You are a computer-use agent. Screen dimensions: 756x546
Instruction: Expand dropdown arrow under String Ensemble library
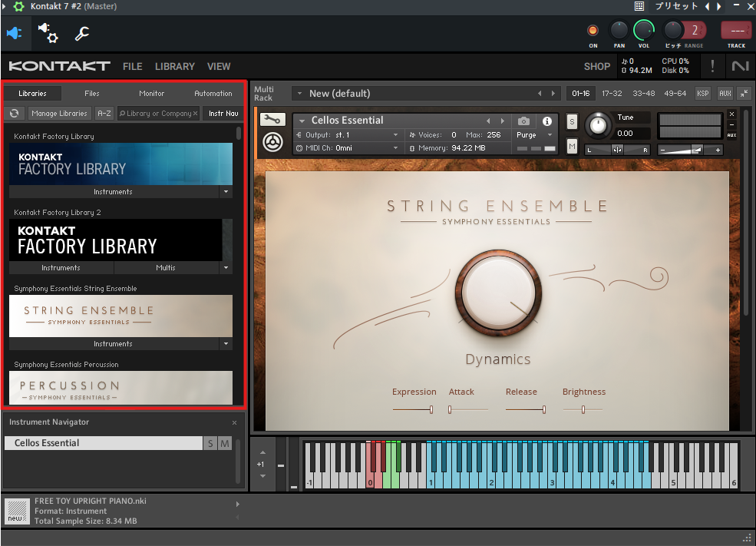[x=226, y=344]
